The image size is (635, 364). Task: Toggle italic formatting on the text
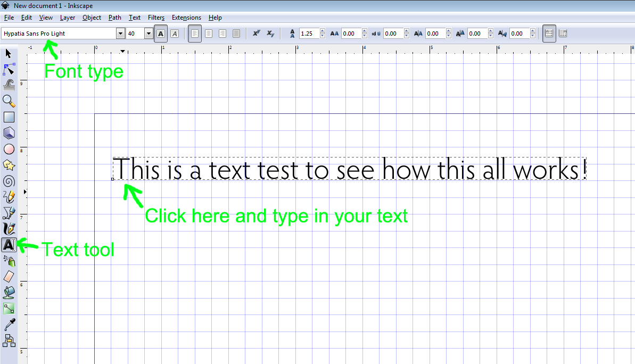[x=175, y=33]
